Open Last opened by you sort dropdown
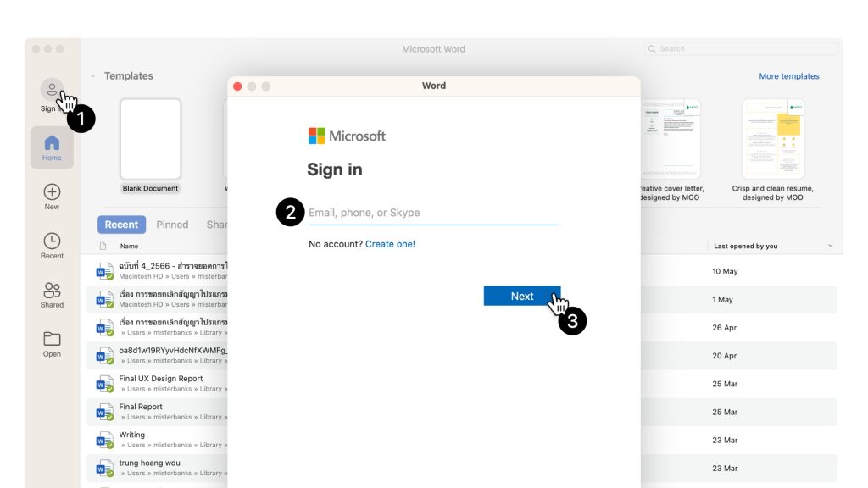The height and width of the screenshot is (488, 868). coord(831,246)
